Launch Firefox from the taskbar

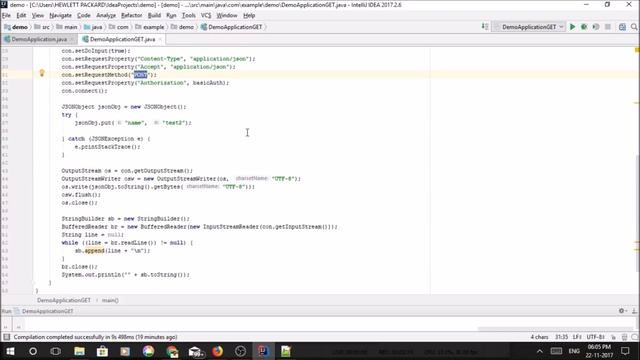[218, 351]
